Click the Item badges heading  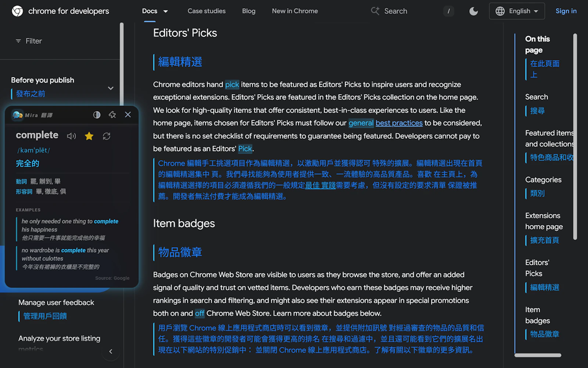pyautogui.click(x=184, y=223)
